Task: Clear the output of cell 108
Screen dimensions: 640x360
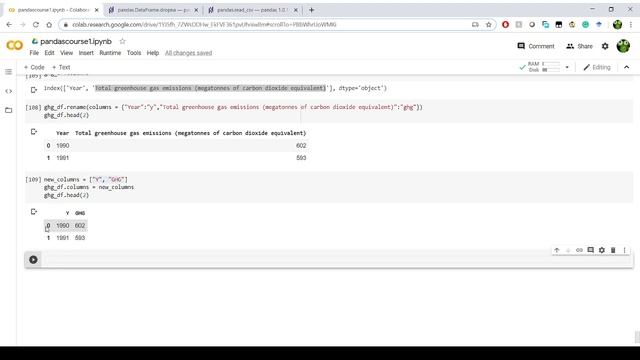Action: (x=34, y=131)
